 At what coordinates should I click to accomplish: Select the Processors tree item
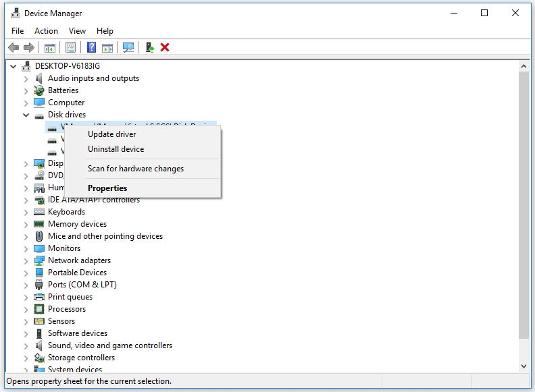(67, 309)
